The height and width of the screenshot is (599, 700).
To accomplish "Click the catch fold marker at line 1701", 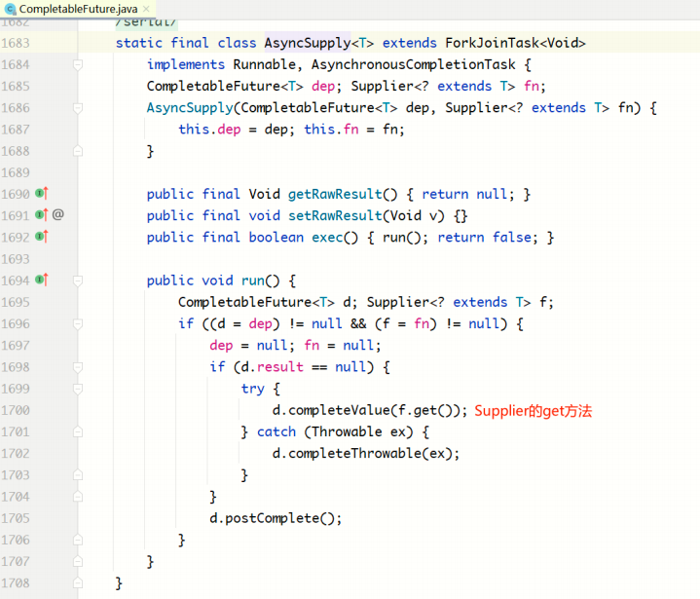I will pos(78,431).
